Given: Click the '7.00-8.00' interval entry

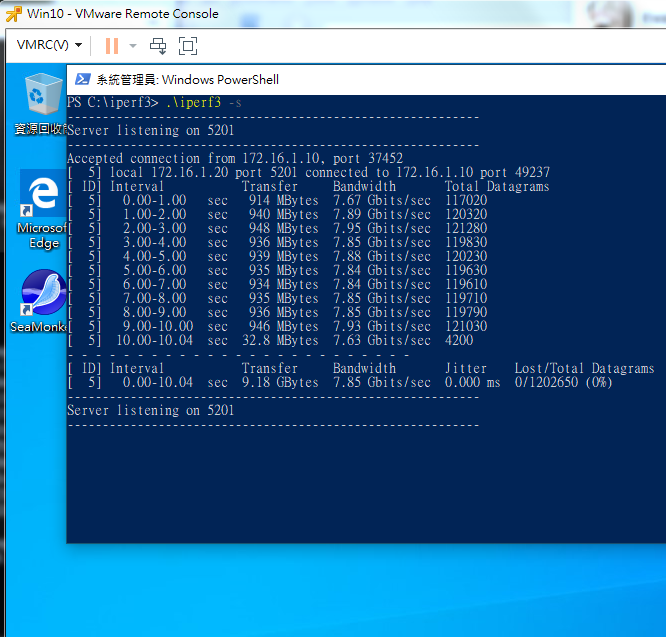Looking at the screenshot, I should [155, 299].
